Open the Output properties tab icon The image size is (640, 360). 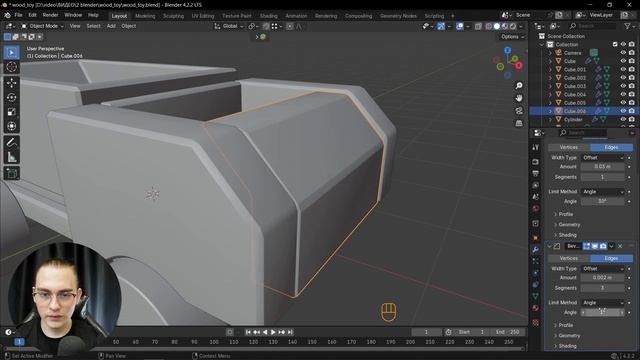click(x=536, y=174)
